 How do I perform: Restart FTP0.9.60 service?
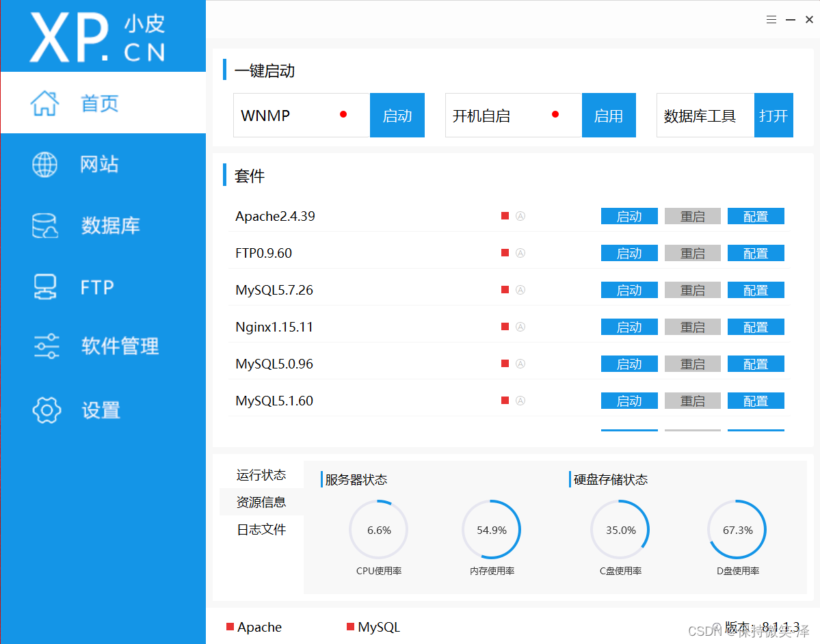pyautogui.click(x=692, y=253)
